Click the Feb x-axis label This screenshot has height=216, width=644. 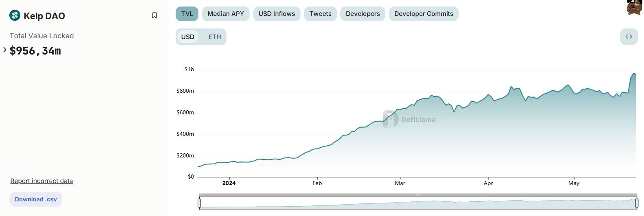(317, 183)
